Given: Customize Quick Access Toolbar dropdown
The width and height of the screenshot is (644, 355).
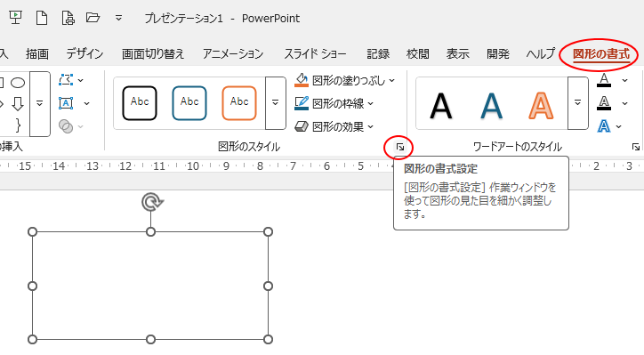Looking at the screenshot, I should [x=118, y=18].
